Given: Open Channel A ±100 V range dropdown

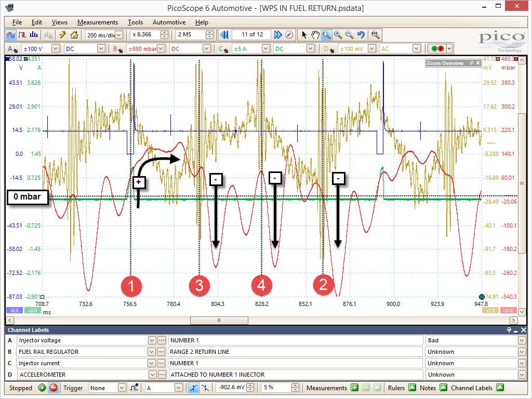Looking at the screenshot, I should [x=56, y=48].
